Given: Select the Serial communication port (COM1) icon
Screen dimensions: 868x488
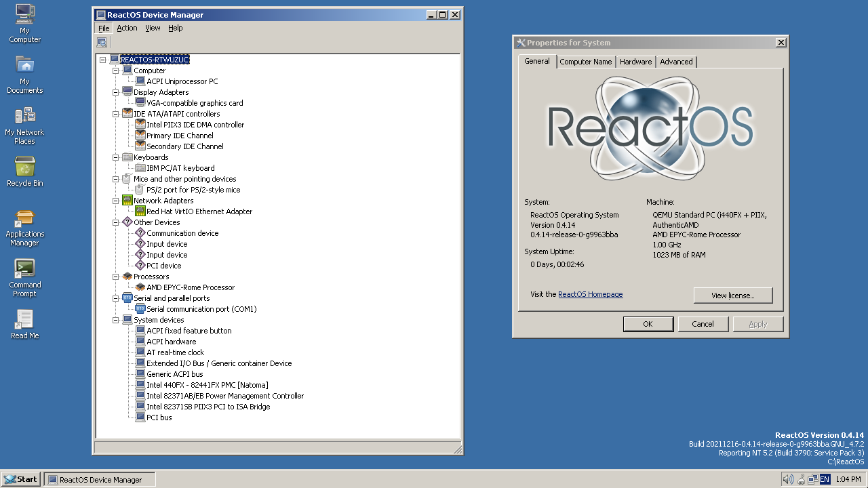Looking at the screenshot, I should point(140,308).
